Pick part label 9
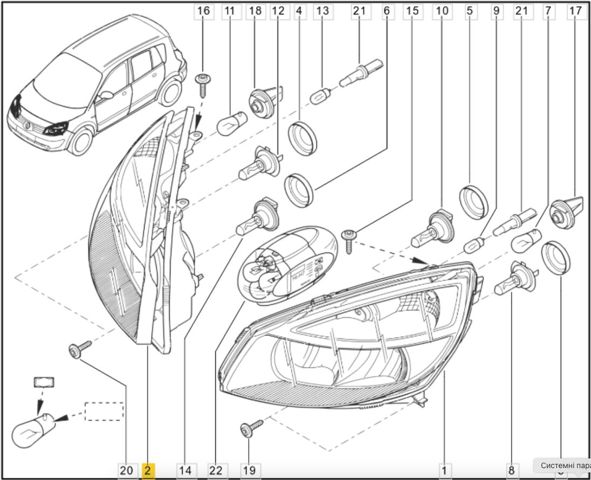 tap(496, 11)
